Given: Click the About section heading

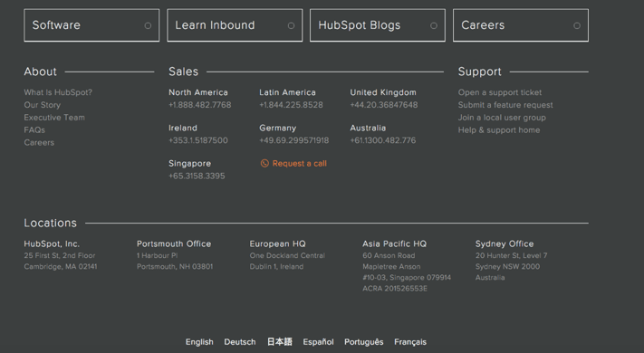Looking at the screenshot, I should click(40, 72).
